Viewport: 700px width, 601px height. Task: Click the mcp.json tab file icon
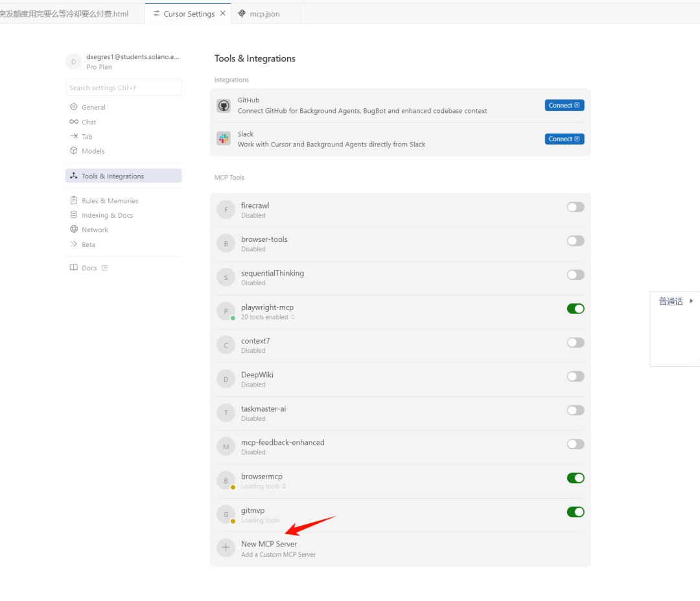pyautogui.click(x=242, y=14)
